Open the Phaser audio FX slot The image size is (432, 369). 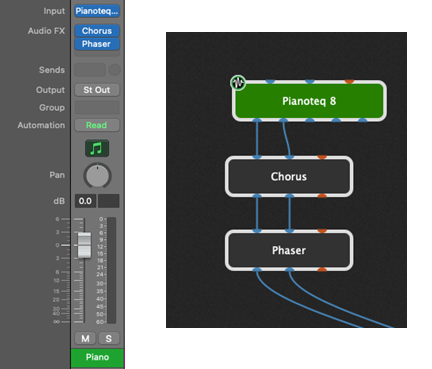(x=97, y=44)
